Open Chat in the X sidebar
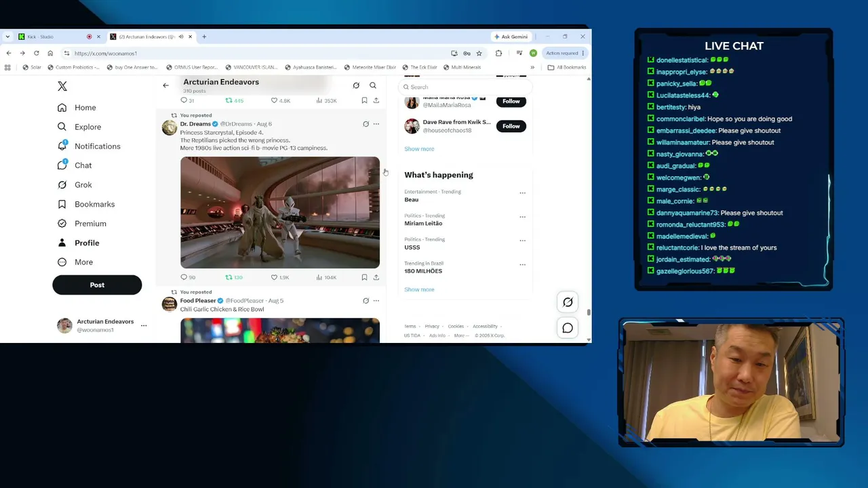 coord(75,165)
